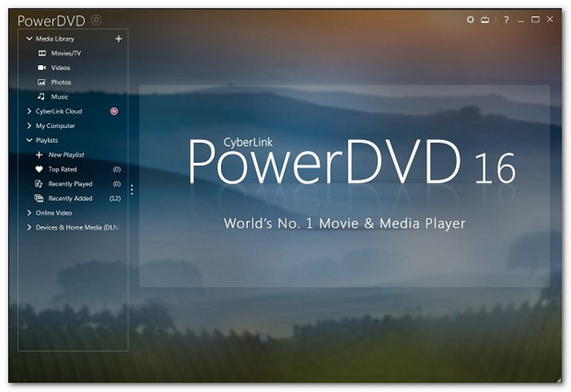Click the PowerDVD title logo
Screen dimensions: 571x392
click(51, 20)
